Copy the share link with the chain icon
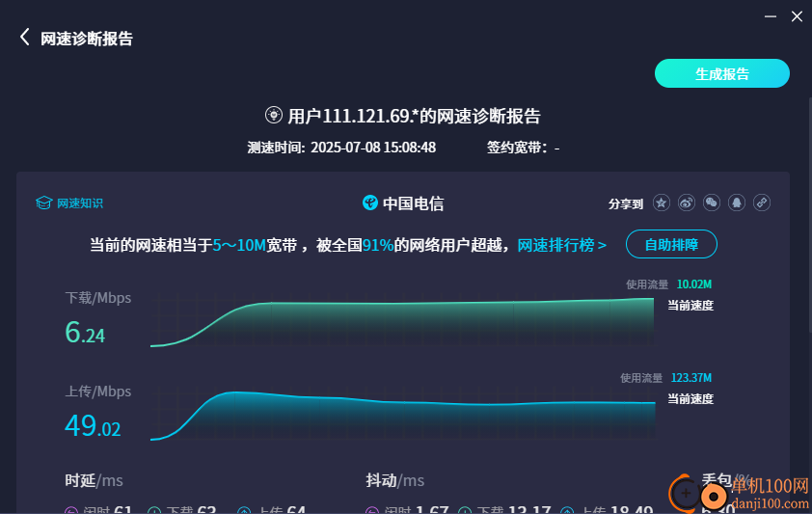812x514 pixels. (762, 203)
